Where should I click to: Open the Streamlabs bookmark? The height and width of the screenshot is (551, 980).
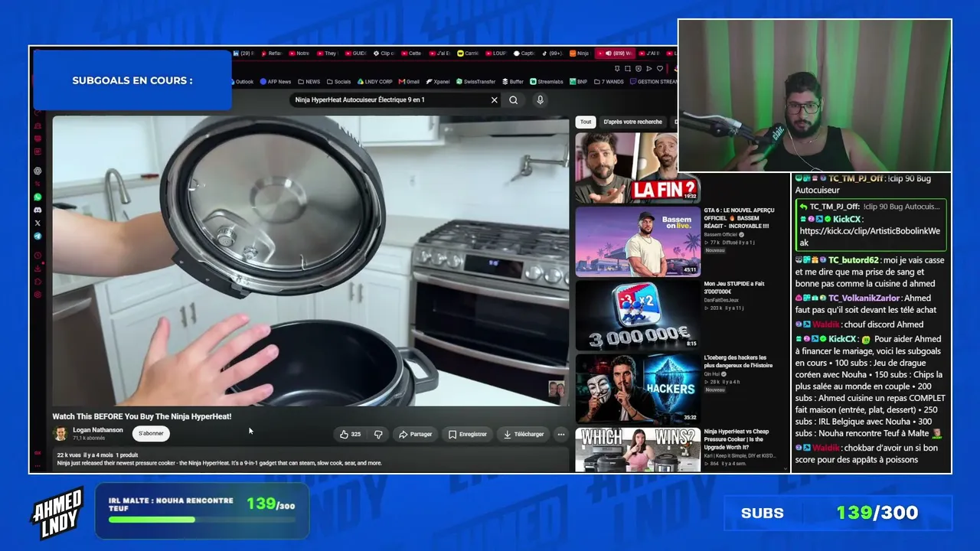[x=547, y=82]
